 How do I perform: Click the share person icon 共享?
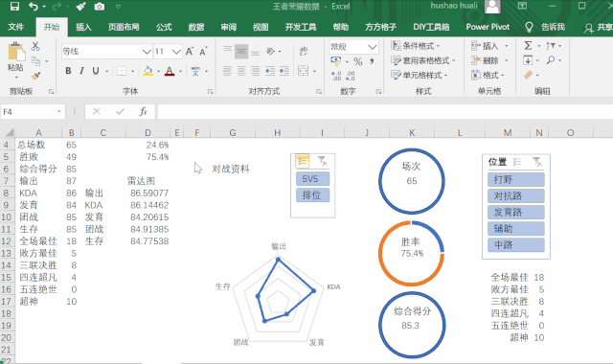(589, 28)
